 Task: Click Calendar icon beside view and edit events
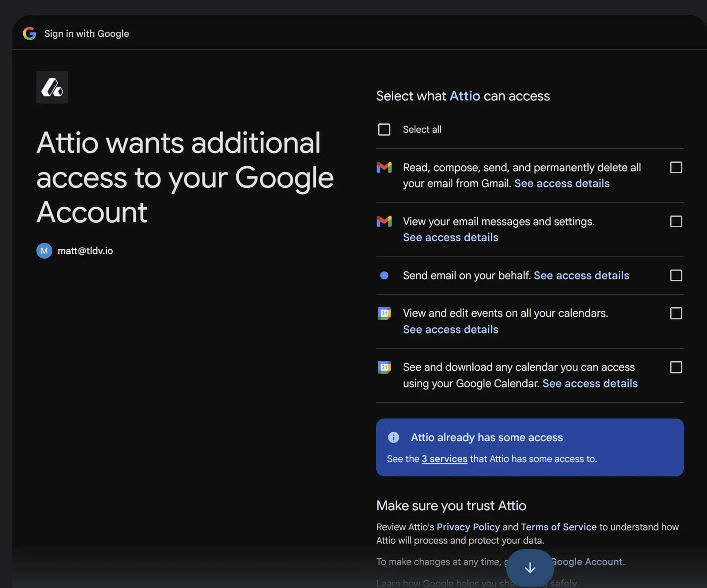(x=384, y=313)
